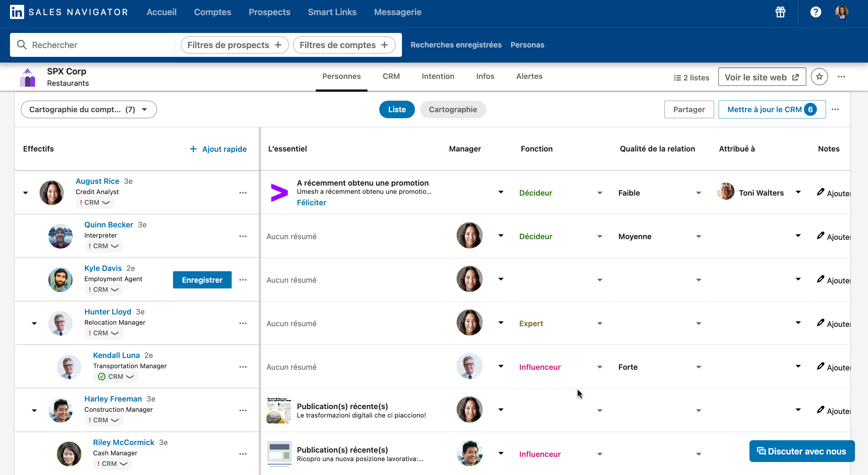Screen dimensions: 868x475
Task: Open the Cartographie du compte dropdown
Action: pyautogui.click(x=89, y=109)
